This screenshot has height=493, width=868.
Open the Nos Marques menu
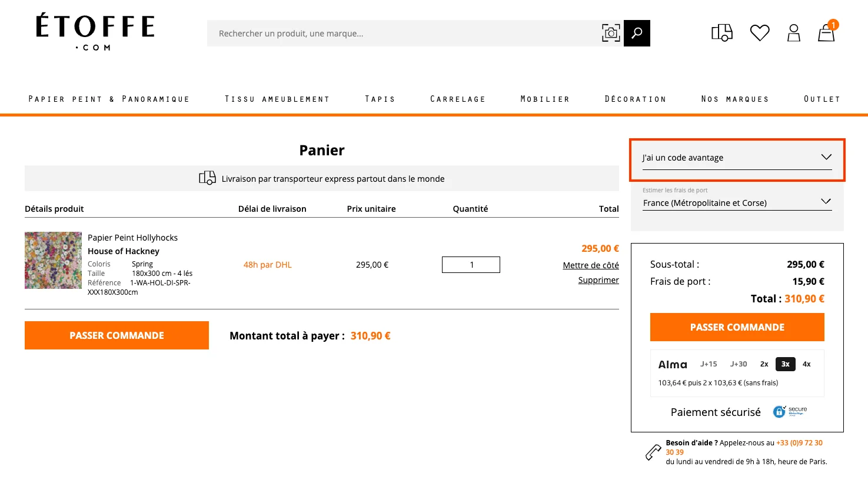[x=735, y=99]
